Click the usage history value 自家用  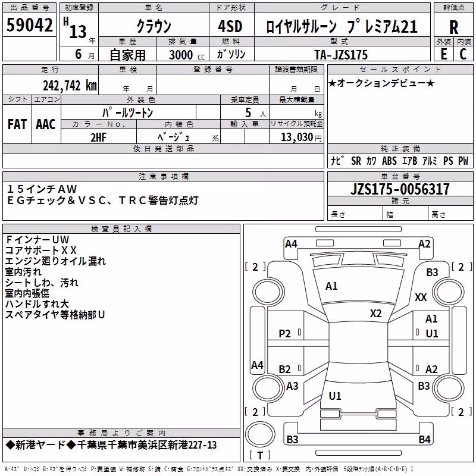(x=127, y=55)
